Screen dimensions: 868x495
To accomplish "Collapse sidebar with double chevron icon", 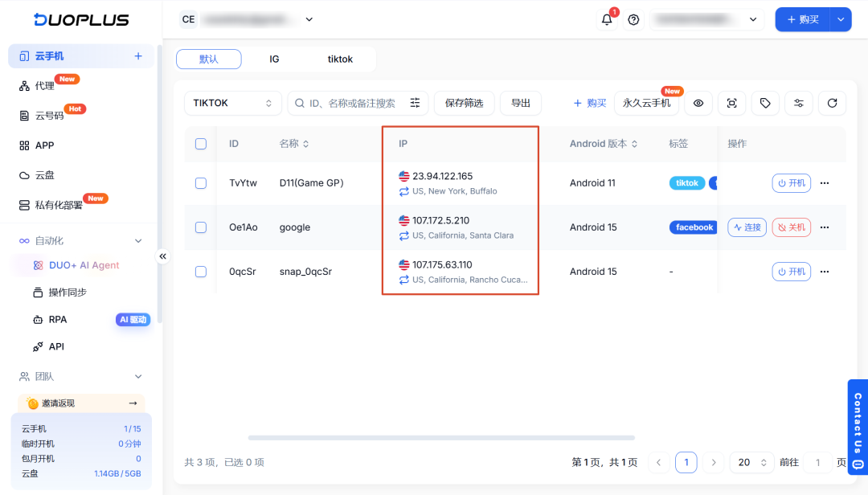I will point(162,256).
